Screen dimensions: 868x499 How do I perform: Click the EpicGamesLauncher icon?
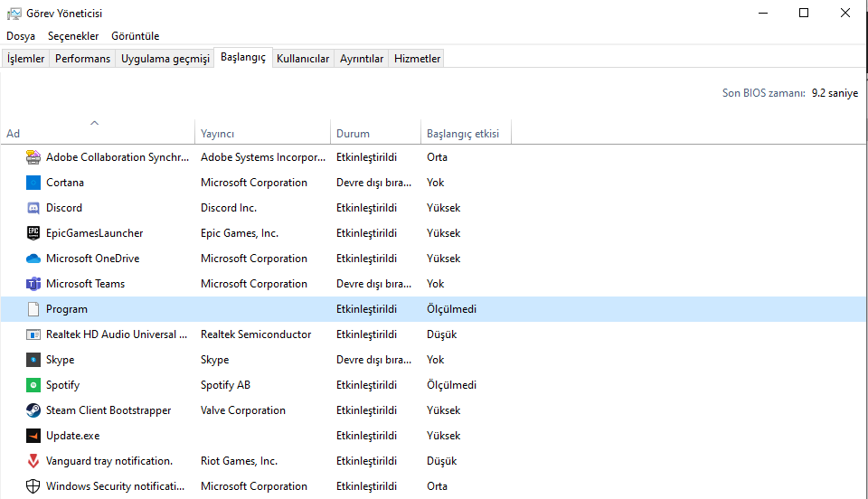[33, 233]
